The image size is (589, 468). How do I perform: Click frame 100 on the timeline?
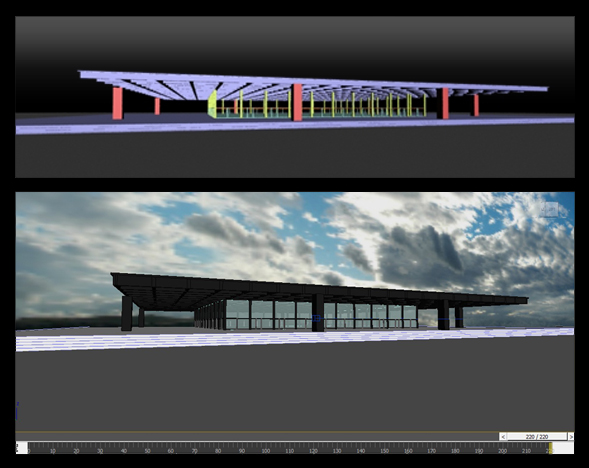tap(266, 451)
